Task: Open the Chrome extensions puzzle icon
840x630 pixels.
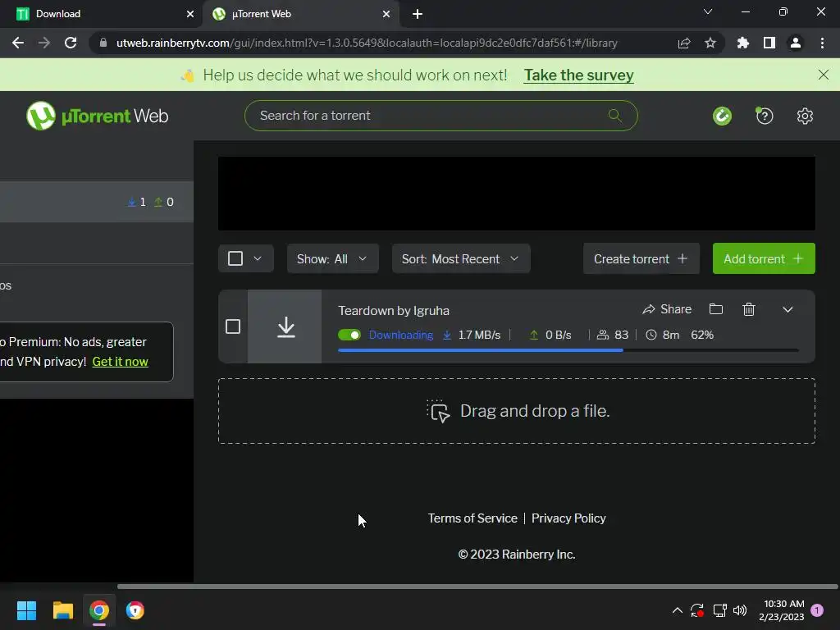Action: click(x=743, y=43)
